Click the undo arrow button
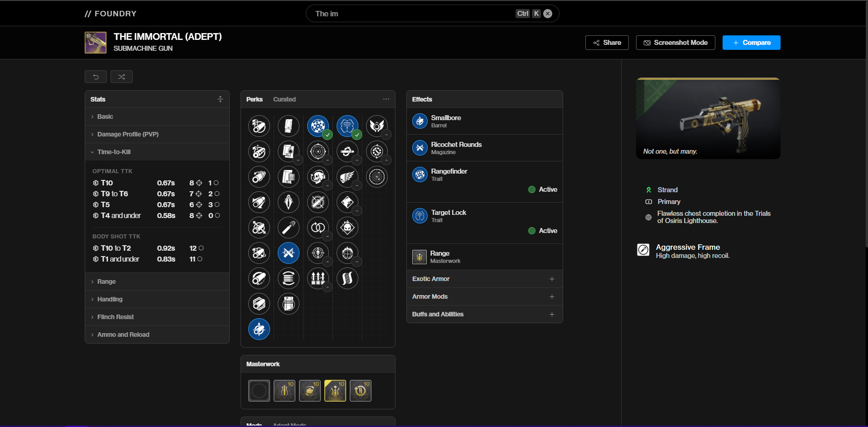Viewport: 868px width, 427px height. click(x=96, y=77)
